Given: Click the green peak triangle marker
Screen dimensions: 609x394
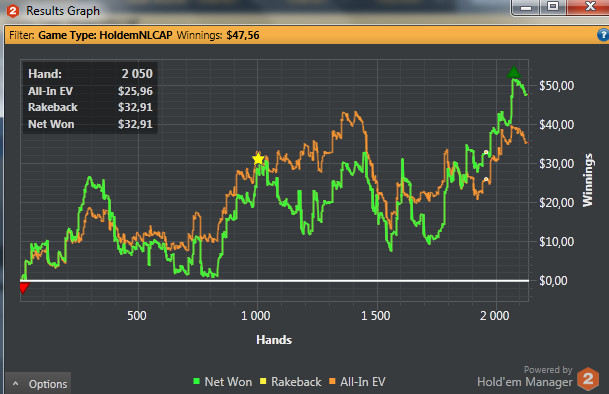Looking at the screenshot, I should [514, 72].
